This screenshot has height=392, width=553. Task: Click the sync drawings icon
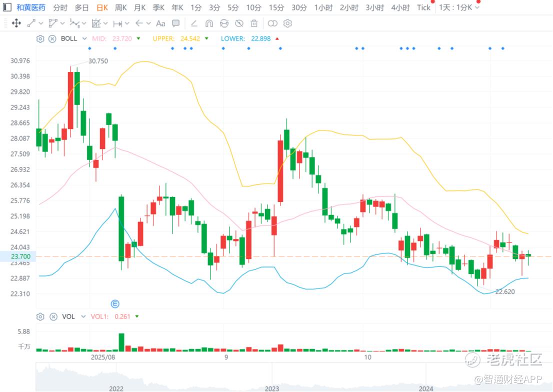224,23
